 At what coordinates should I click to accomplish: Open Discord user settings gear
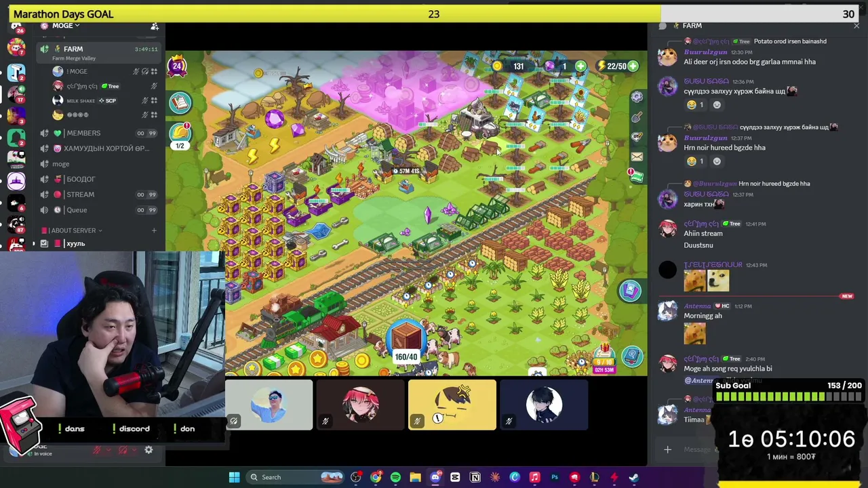[x=149, y=450]
